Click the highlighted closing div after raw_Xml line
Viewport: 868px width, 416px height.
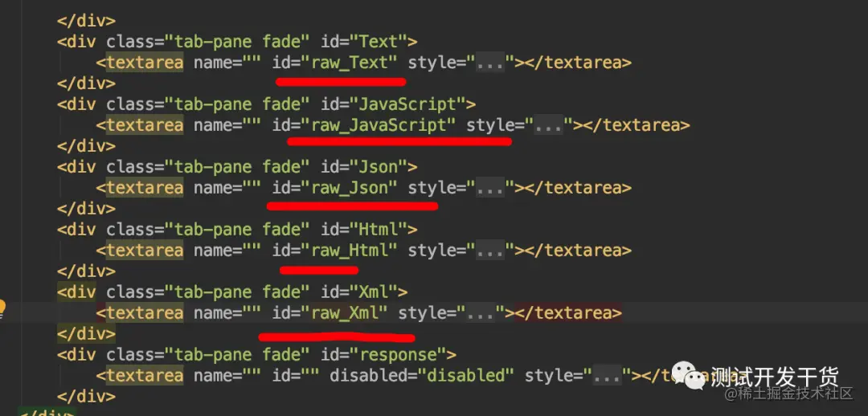[x=86, y=334]
